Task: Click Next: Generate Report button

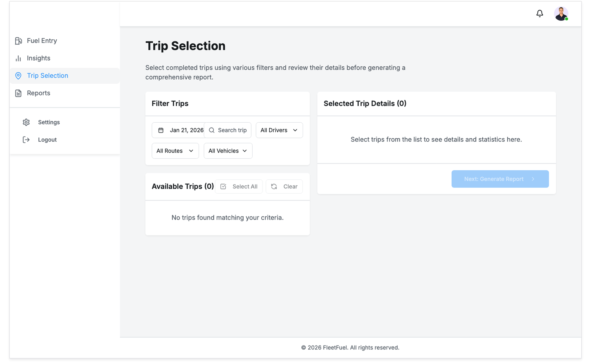Action: pyautogui.click(x=500, y=179)
